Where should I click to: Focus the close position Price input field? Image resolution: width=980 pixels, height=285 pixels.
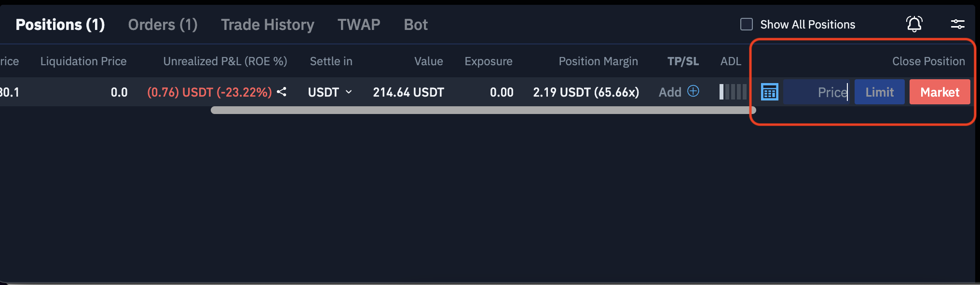816,92
